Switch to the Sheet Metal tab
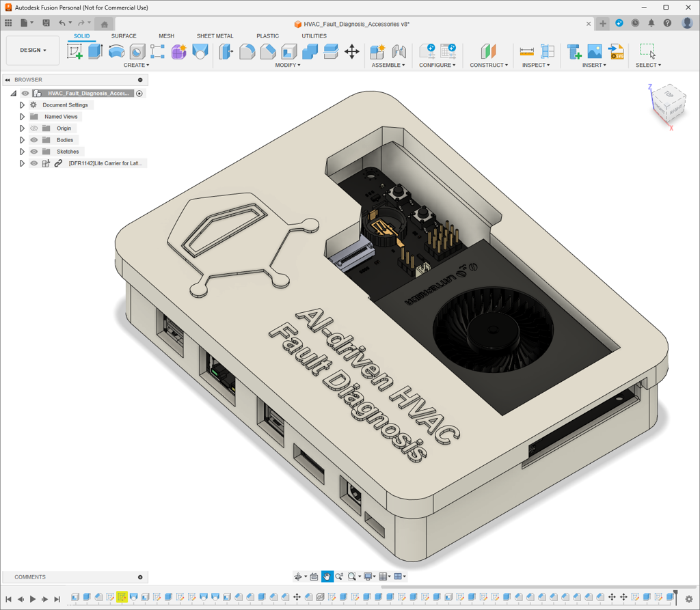 pyautogui.click(x=215, y=36)
